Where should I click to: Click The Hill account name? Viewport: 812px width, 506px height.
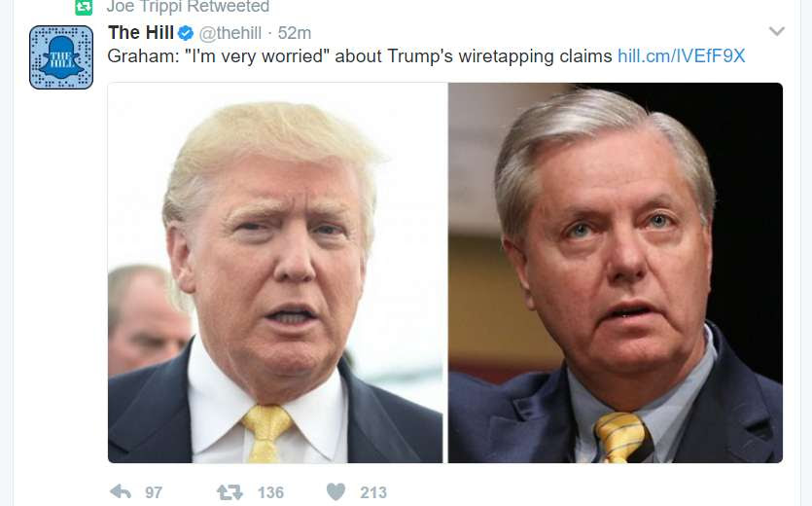click(x=141, y=33)
